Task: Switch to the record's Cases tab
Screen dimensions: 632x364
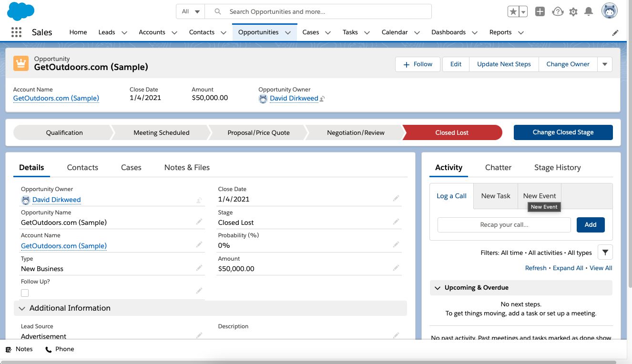Action: (131, 167)
